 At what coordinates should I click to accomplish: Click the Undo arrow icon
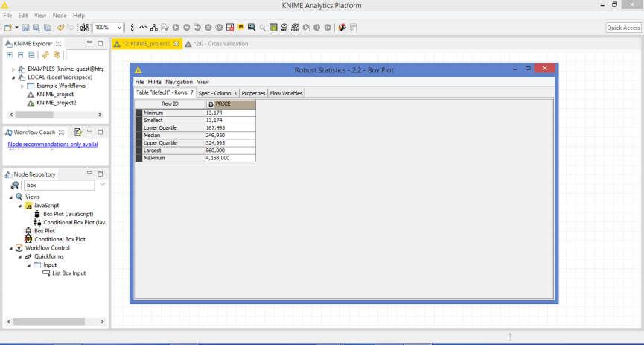(x=60, y=28)
